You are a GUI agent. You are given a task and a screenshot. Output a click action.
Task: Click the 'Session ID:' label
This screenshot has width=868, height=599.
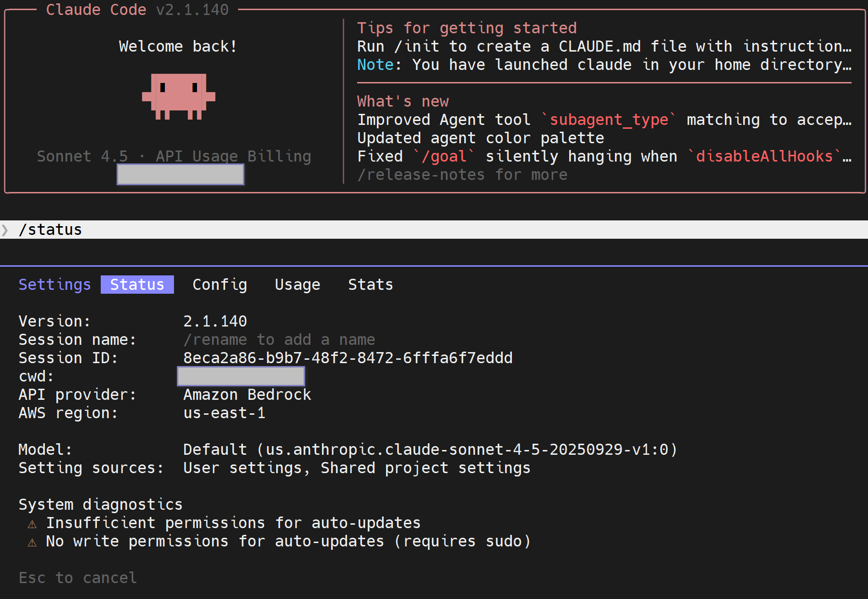[68, 358]
